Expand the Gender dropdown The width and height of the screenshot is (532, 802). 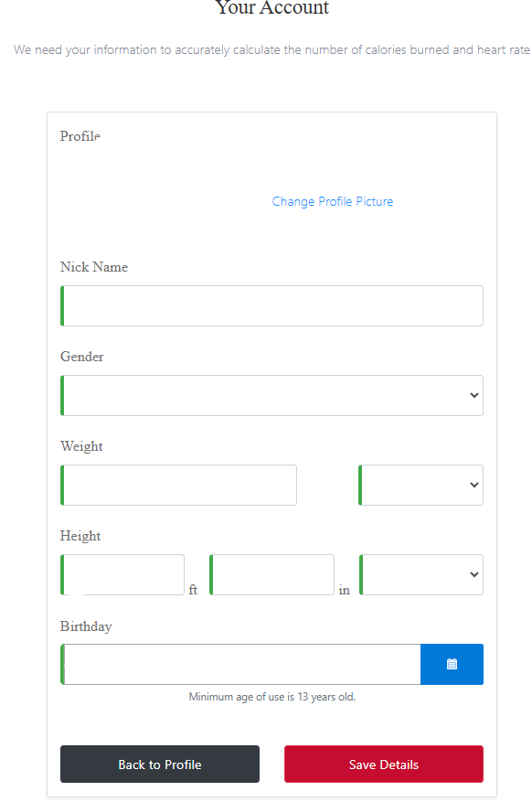(x=271, y=395)
